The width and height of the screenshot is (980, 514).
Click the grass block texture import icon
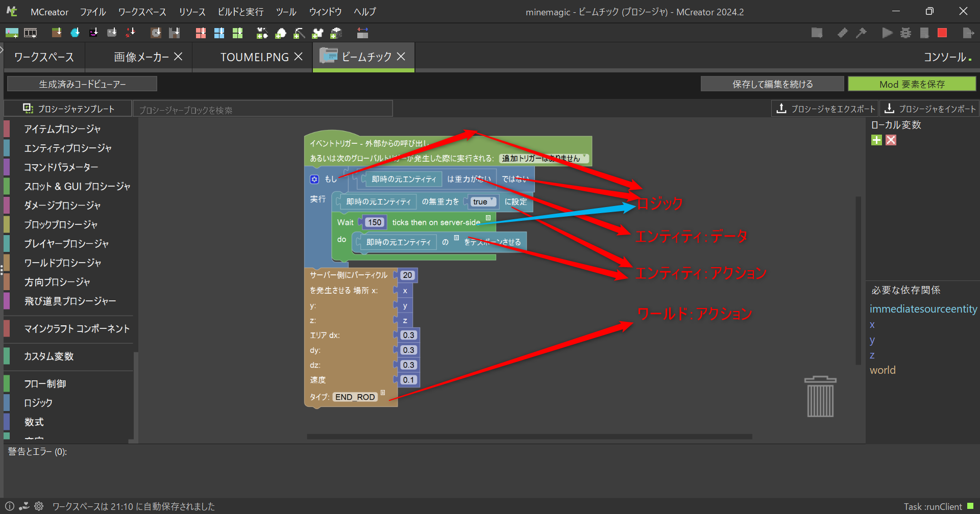click(x=57, y=33)
